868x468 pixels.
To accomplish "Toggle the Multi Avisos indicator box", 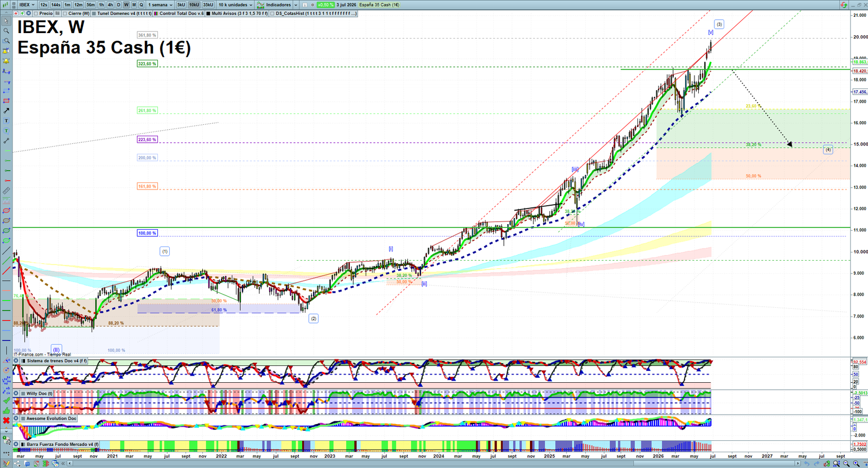I will click(x=209, y=14).
